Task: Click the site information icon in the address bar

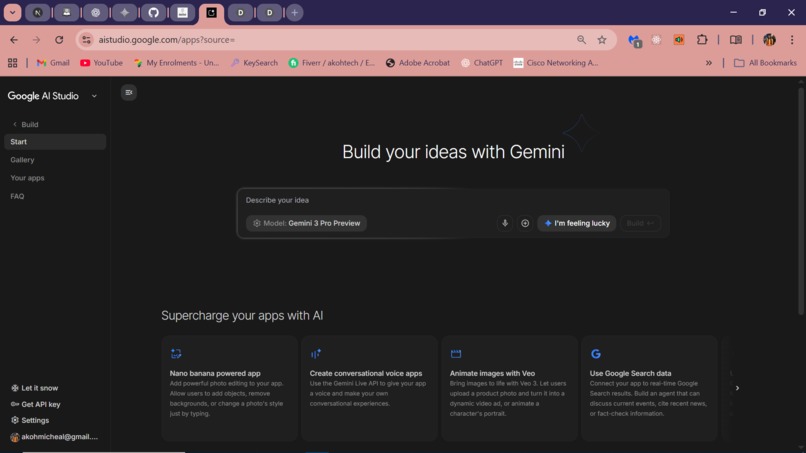Action: [86, 40]
